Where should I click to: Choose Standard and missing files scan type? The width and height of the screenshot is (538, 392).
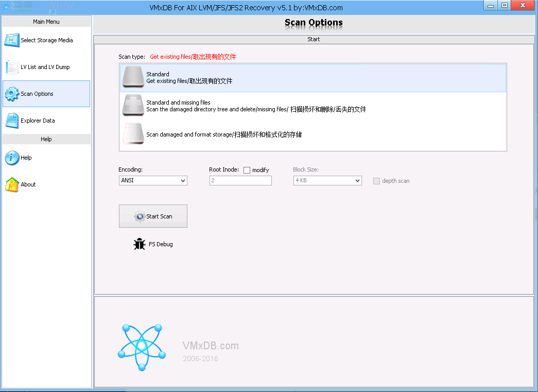point(313,106)
